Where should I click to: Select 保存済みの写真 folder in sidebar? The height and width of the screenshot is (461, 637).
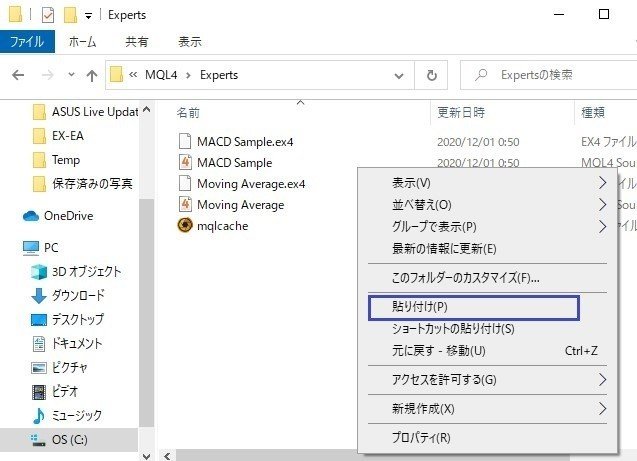(83, 184)
